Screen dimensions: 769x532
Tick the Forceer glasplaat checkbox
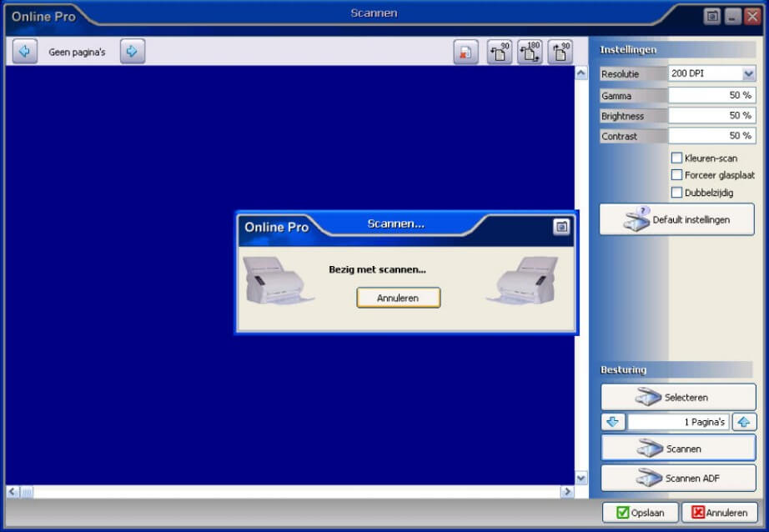[676, 175]
